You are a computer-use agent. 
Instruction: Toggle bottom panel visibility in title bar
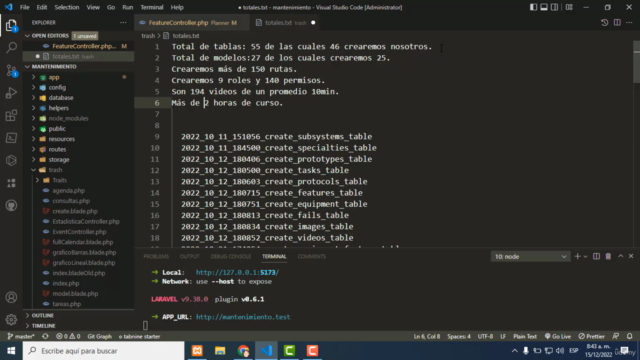(544, 7)
